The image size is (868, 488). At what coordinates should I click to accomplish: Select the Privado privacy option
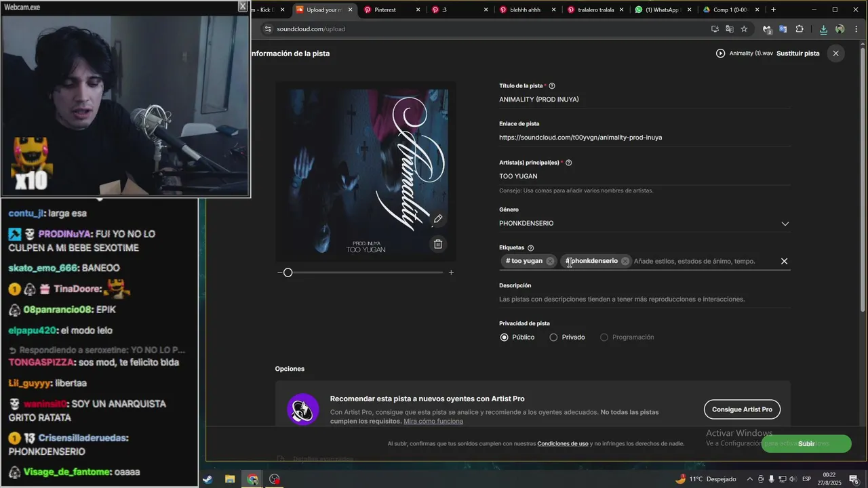(x=553, y=338)
